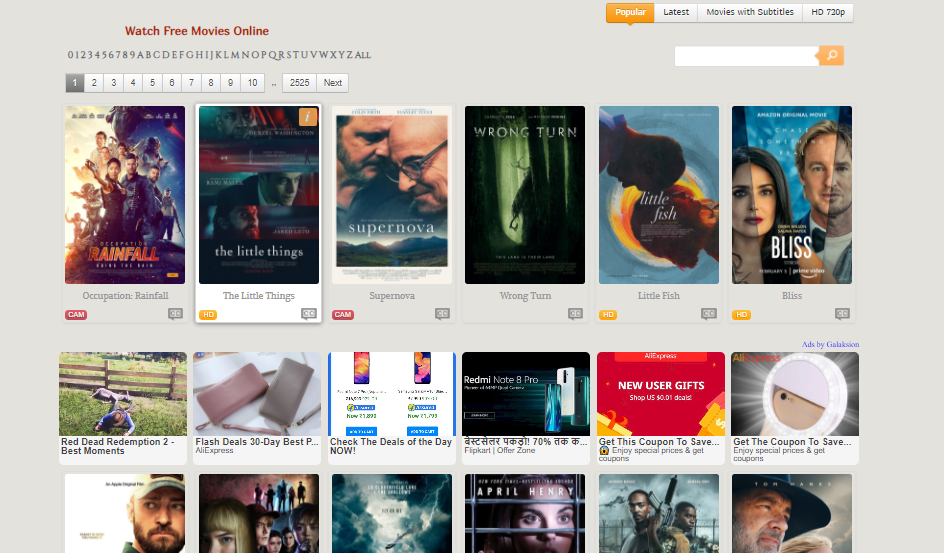Filter movies by letter Z
944x553 pixels.
click(x=350, y=55)
